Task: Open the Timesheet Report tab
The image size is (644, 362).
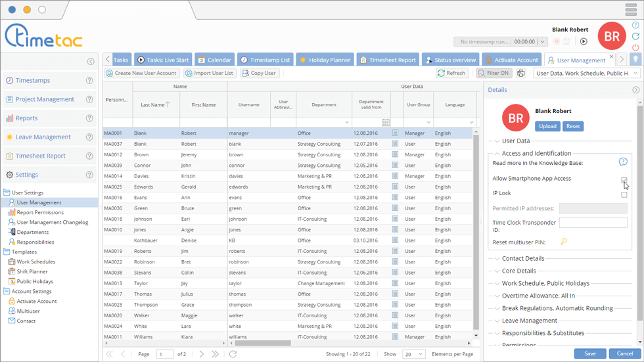Action: pos(388,60)
